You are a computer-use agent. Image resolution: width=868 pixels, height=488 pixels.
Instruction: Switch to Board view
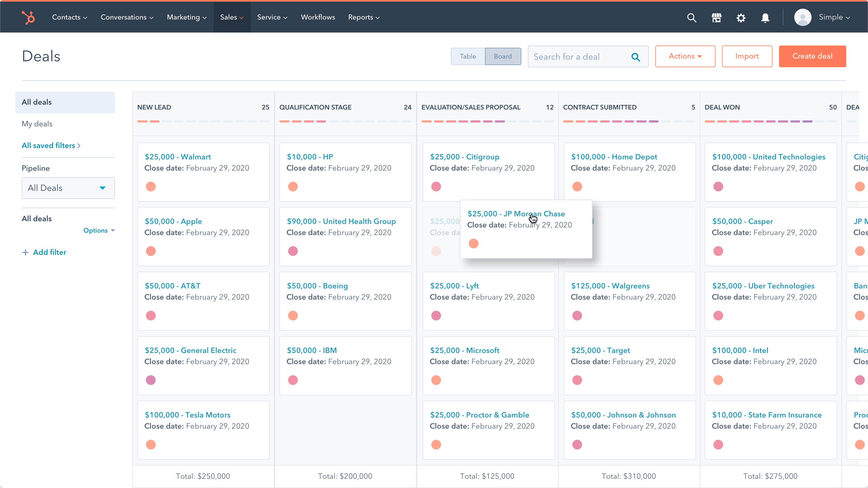[503, 56]
